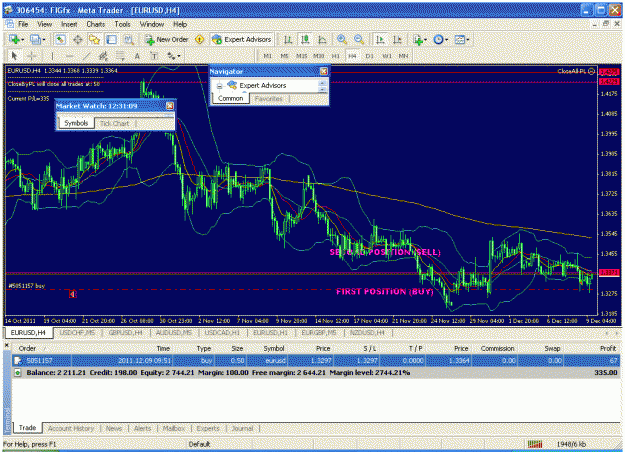Image resolution: width=625 pixels, height=452 pixels.
Task: Open the Templates dropdown
Action: point(462,39)
